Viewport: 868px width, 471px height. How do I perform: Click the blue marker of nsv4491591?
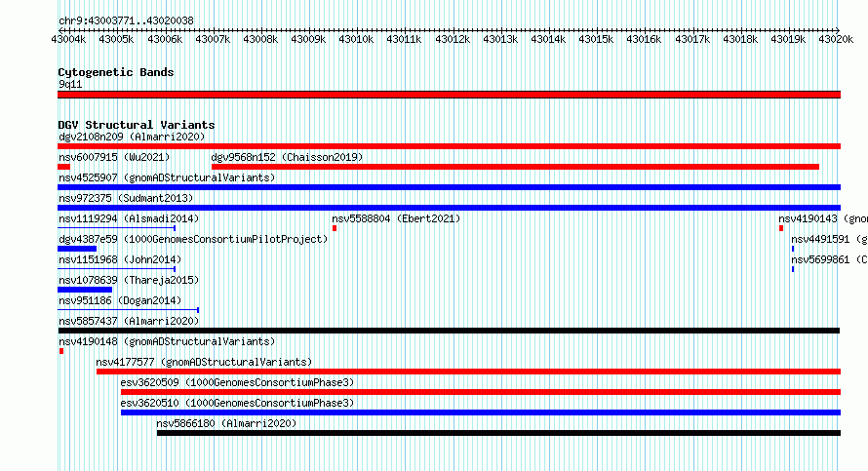pyautogui.click(x=793, y=249)
